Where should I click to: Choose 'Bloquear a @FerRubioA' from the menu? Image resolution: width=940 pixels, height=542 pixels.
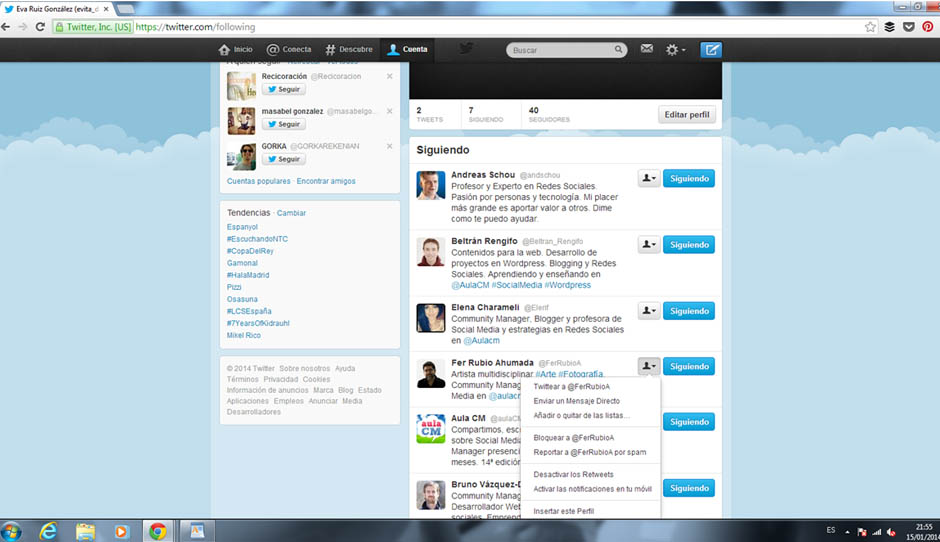(574, 437)
